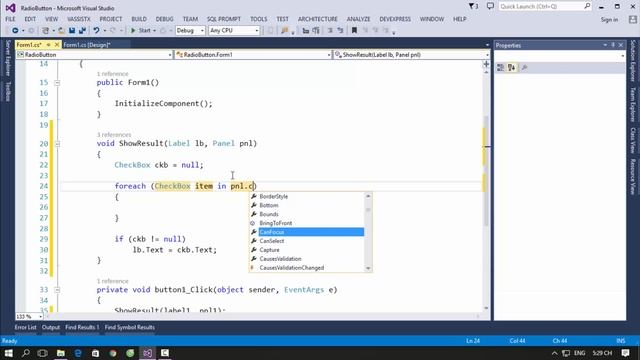Click the Find in Files toolbar icon
This screenshot has width=640, height=360.
click(284, 31)
